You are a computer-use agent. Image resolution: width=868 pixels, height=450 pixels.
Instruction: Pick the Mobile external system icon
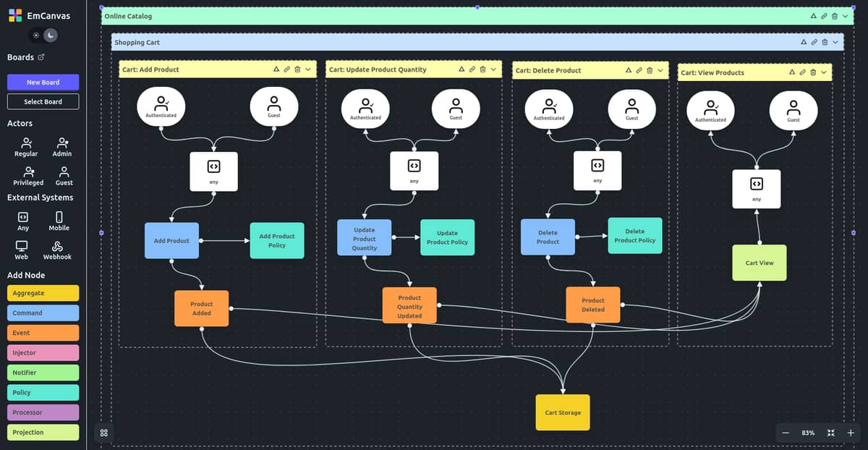[x=59, y=217]
